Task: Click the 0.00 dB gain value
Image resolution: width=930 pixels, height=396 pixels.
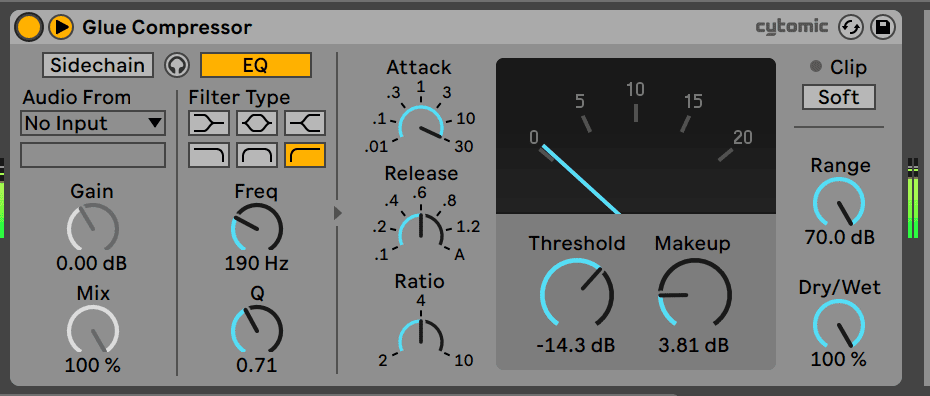Action: pos(92,263)
